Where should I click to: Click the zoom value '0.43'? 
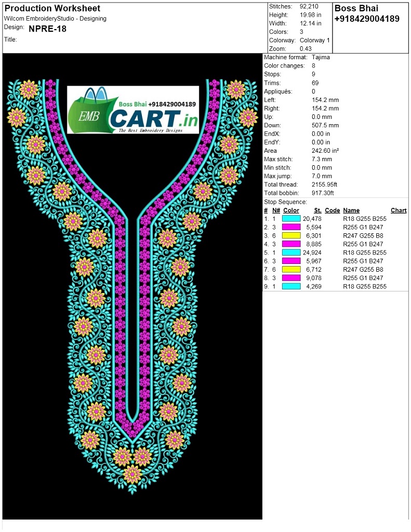coord(306,49)
